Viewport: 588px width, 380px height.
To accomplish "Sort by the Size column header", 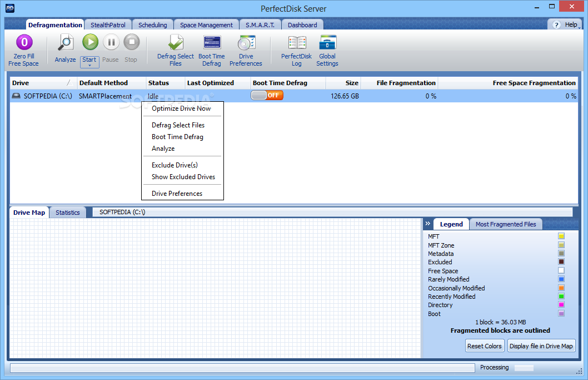I will click(x=343, y=83).
